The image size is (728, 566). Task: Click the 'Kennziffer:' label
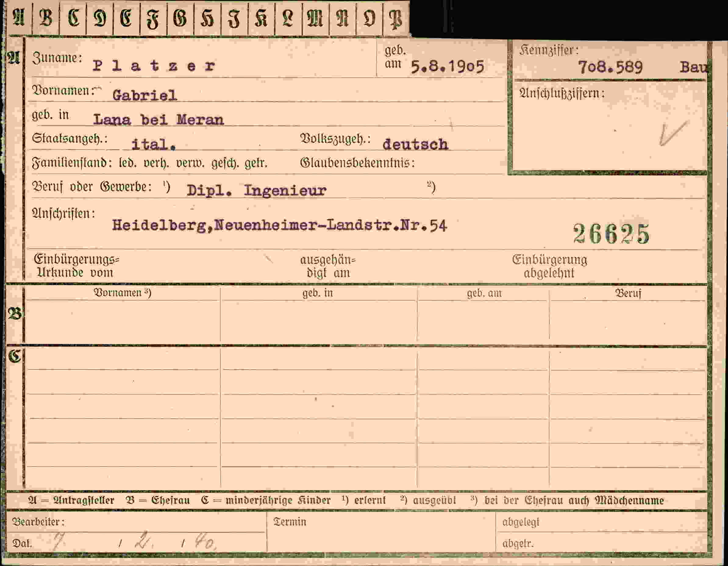(x=549, y=50)
